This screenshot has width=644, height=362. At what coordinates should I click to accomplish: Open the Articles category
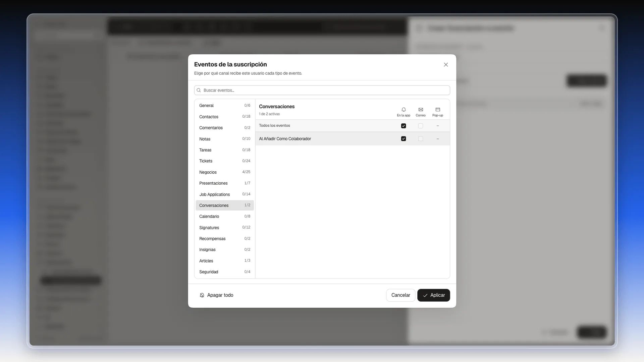point(225,261)
